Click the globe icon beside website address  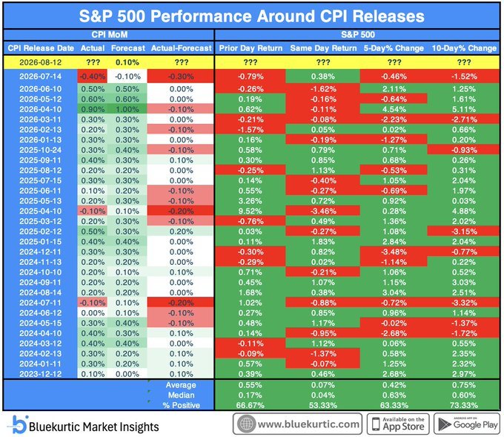coord(247,424)
